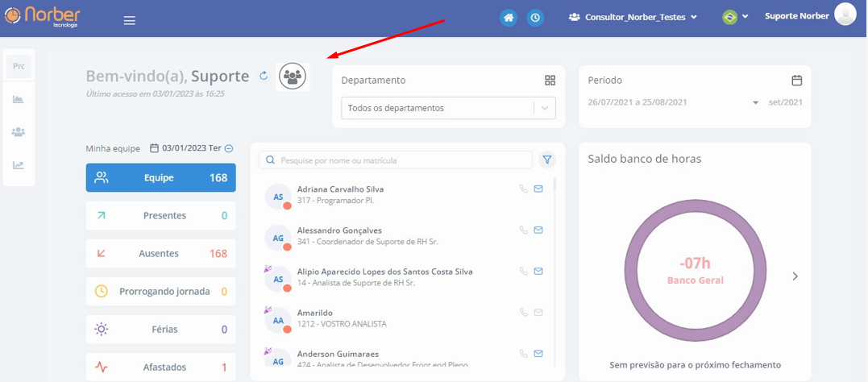The width and height of the screenshot is (868, 382).
Task: Open the area chart sidebar icon
Action: (19, 99)
